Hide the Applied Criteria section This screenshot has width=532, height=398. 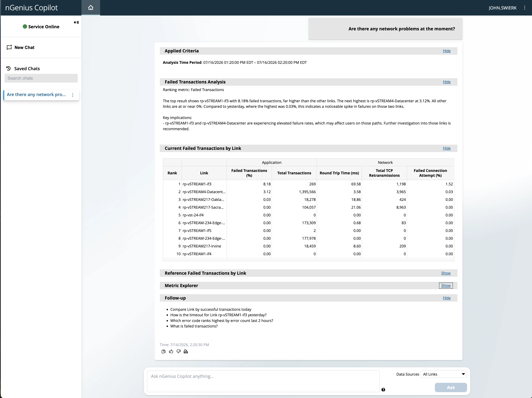447,51
